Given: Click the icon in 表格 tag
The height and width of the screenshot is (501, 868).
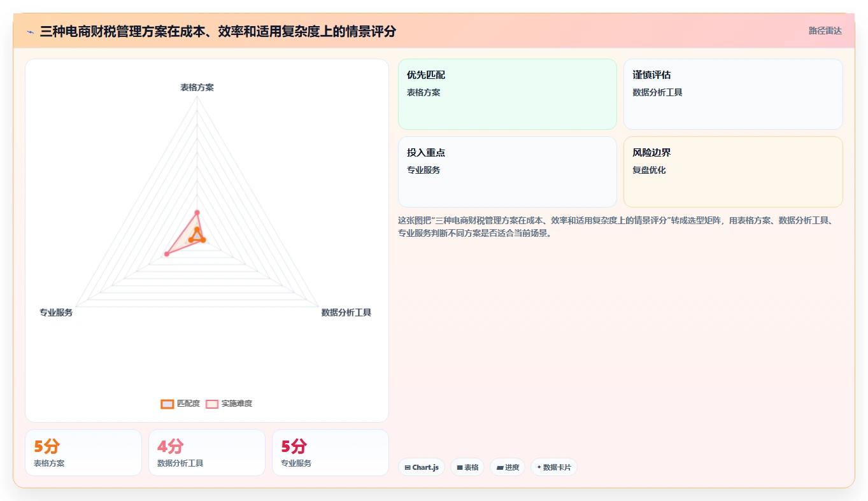Looking at the screenshot, I should (460, 467).
